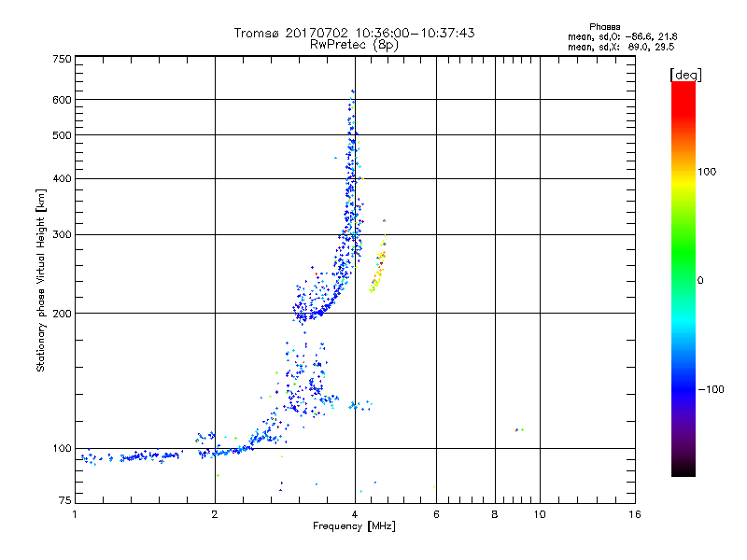This screenshot has width=747, height=560.
Task: Click the x-axis label '8'
Action: 495,514
